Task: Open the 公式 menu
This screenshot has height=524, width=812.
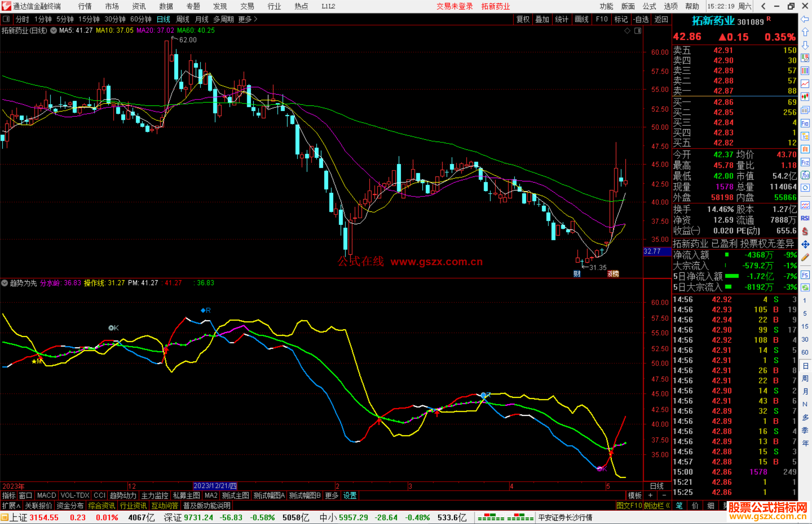Action: 649,6
